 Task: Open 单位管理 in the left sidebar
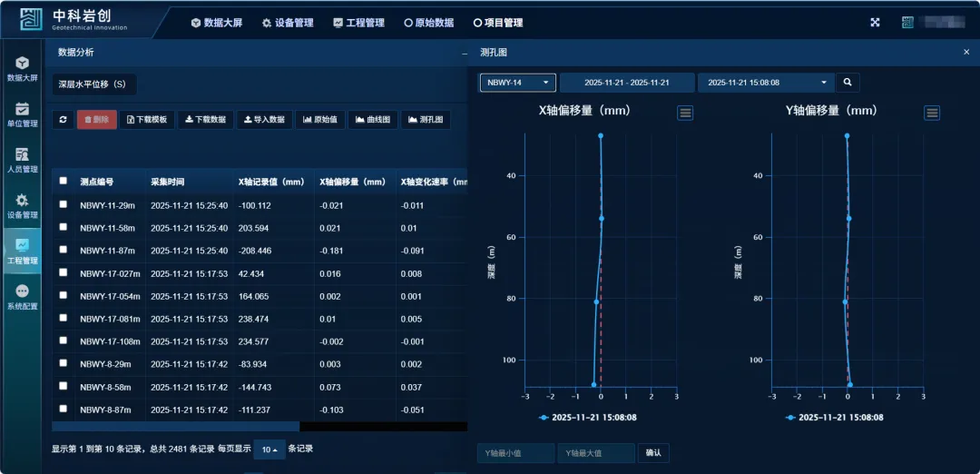tap(23, 114)
